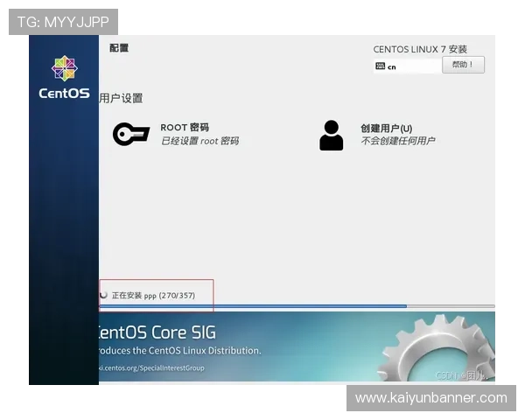Click the CENTOS LINUX 7 安装 title
Viewport: 525px width, 420px height.
point(420,50)
